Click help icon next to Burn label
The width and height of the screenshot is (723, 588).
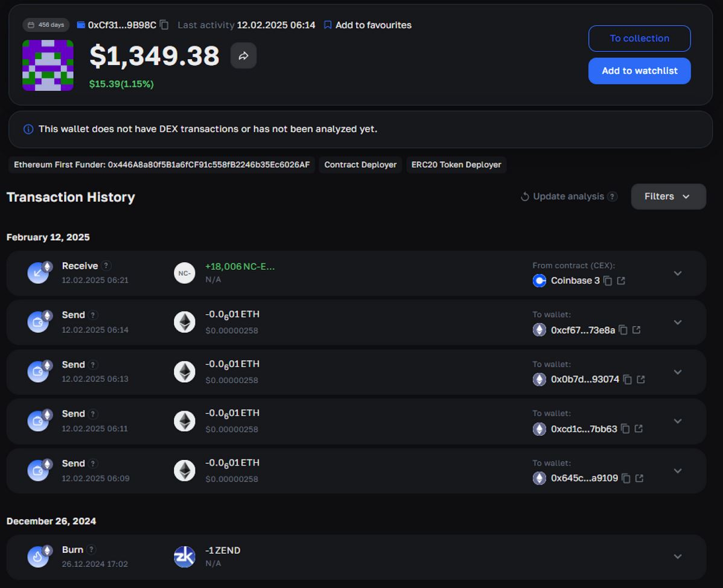tap(91, 550)
